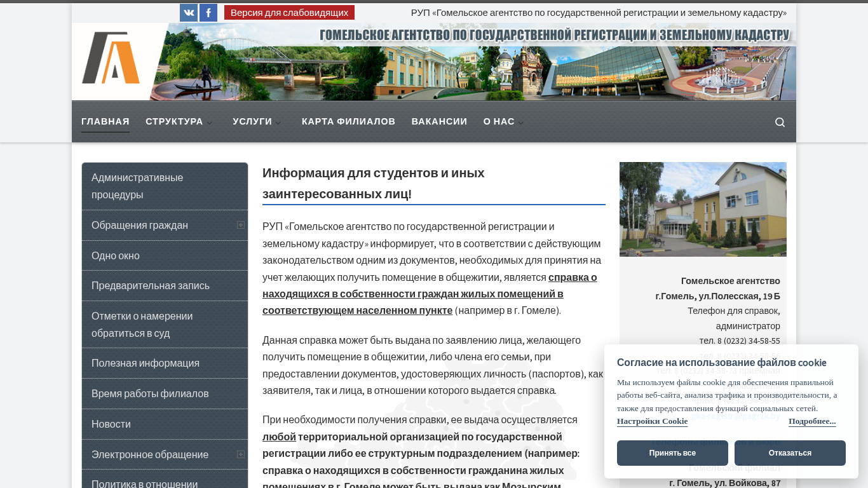Image resolution: width=868 pixels, height=488 pixels.
Task: Open 'Полезная информация' sidebar link
Action: point(165,363)
